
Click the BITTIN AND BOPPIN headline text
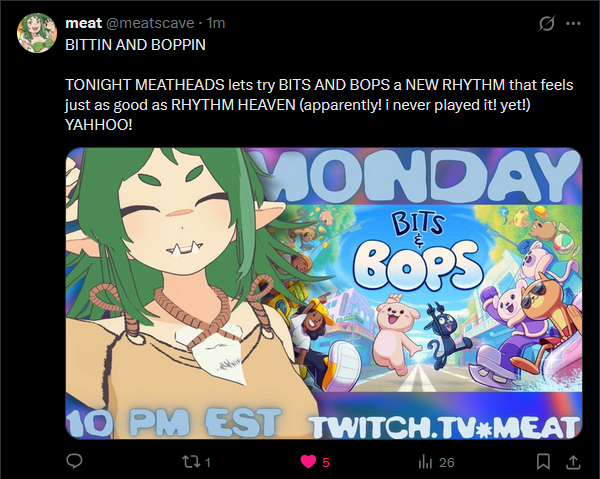135,45
